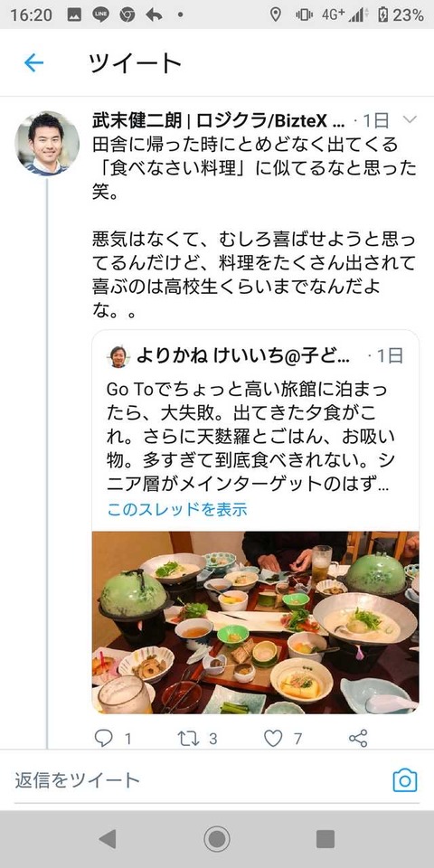Open 武末健二朗's profile photo
This screenshot has width=434, height=868.
pos(47,144)
